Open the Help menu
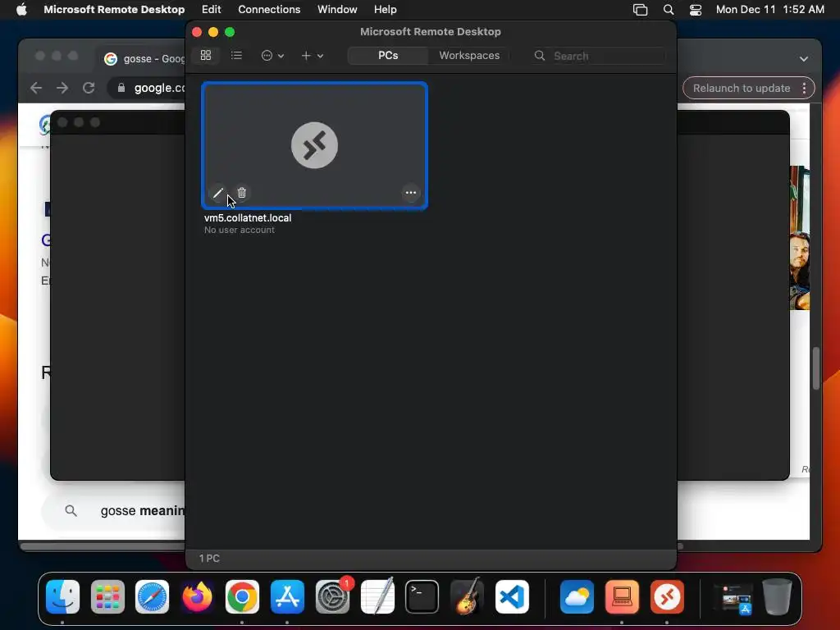The height and width of the screenshot is (630, 840). click(x=386, y=10)
